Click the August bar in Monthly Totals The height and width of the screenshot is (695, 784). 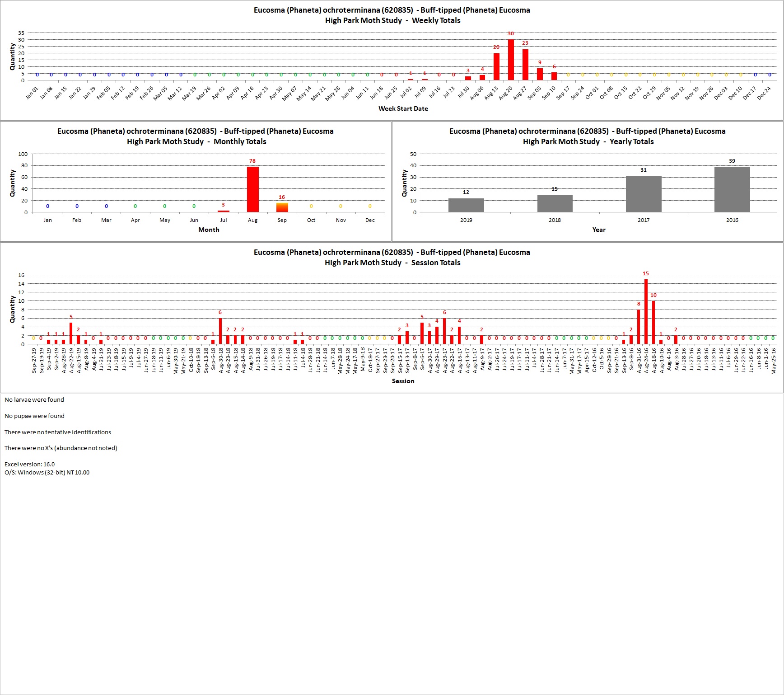click(253, 189)
